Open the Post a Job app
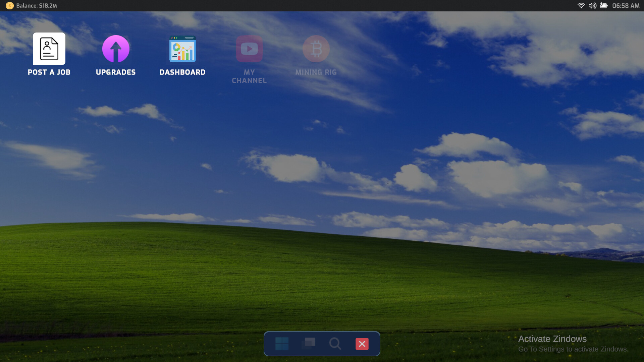 pyautogui.click(x=49, y=54)
